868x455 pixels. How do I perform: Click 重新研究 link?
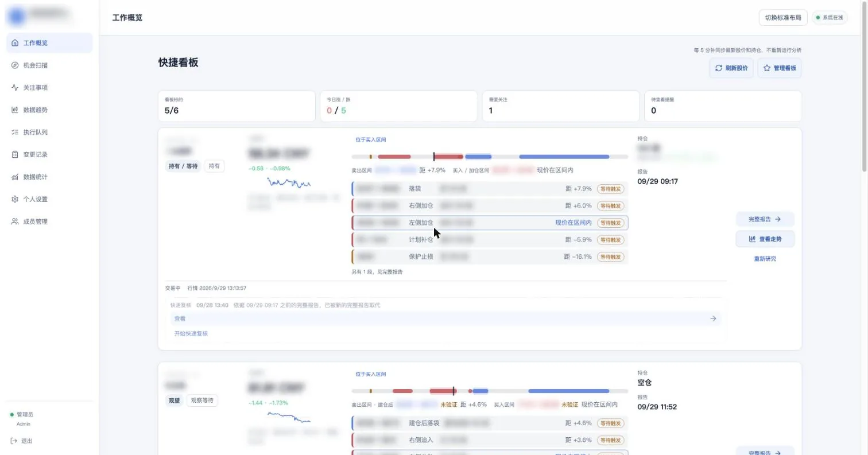pyautogui.click(x=765, y=259)
